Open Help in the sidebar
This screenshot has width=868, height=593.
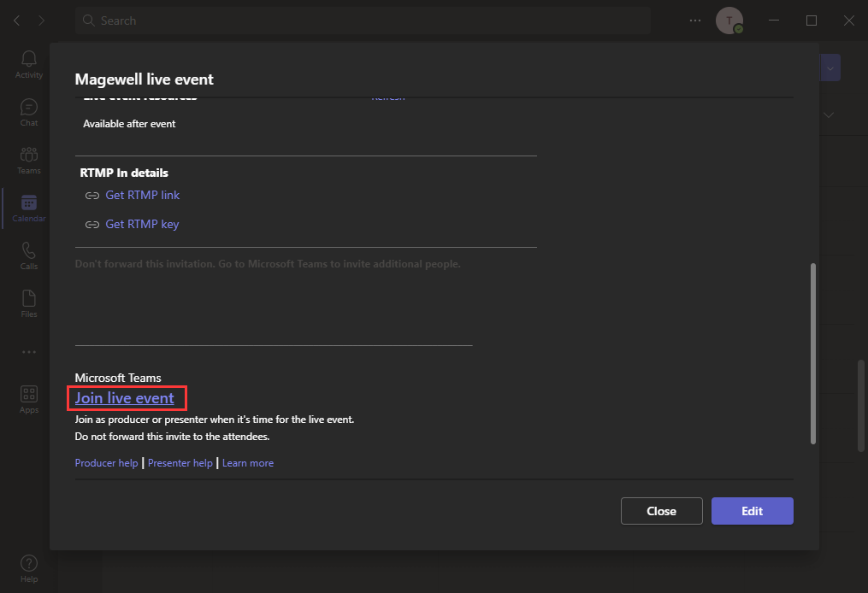[x=29, y=569]
